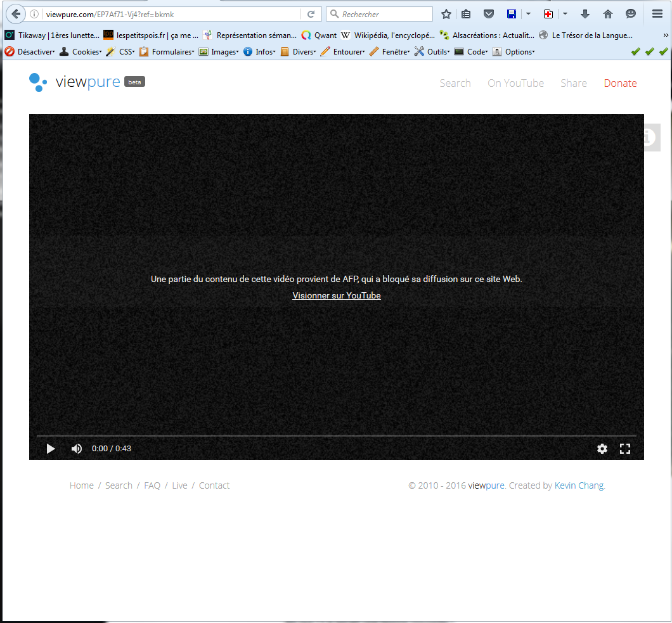Click the play button in video player

coord(51,449)
